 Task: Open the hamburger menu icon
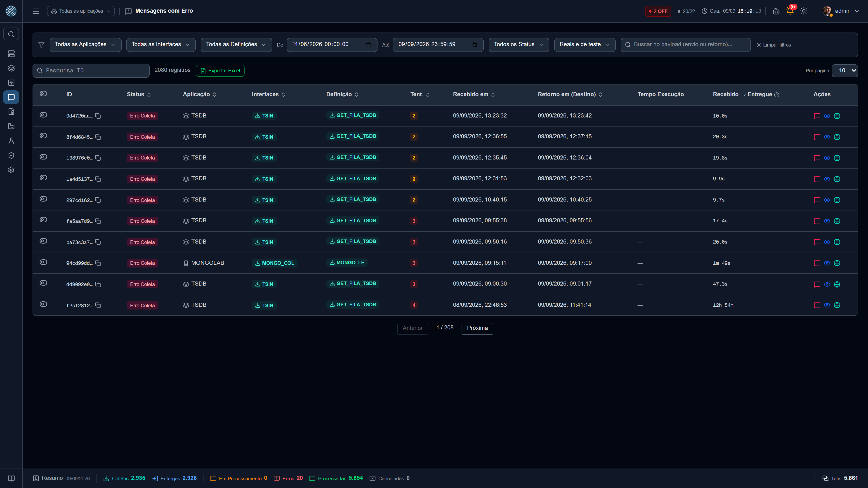click(x=36, y=11)
